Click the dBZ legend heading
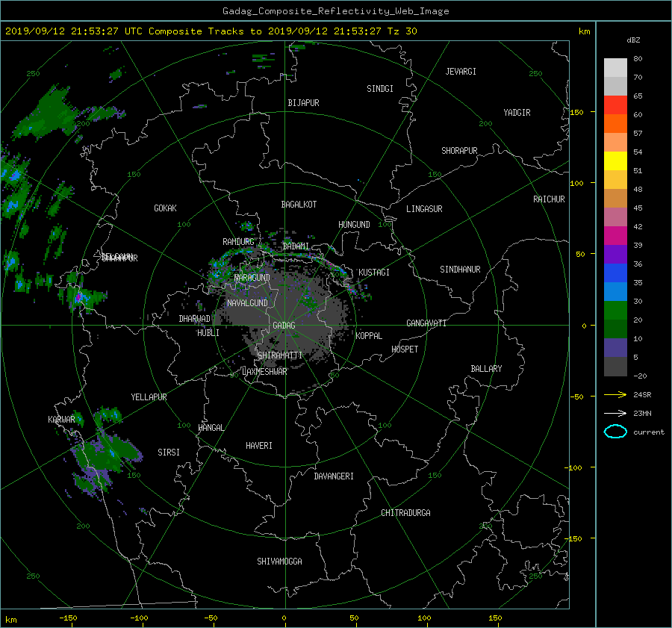672x628 pixels. point(633,40)
